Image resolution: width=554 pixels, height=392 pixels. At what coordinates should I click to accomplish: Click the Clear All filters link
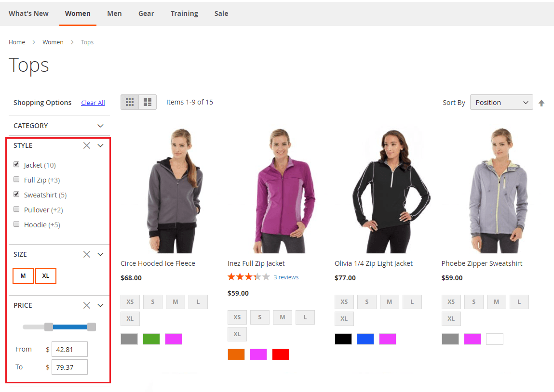point(93,102)
